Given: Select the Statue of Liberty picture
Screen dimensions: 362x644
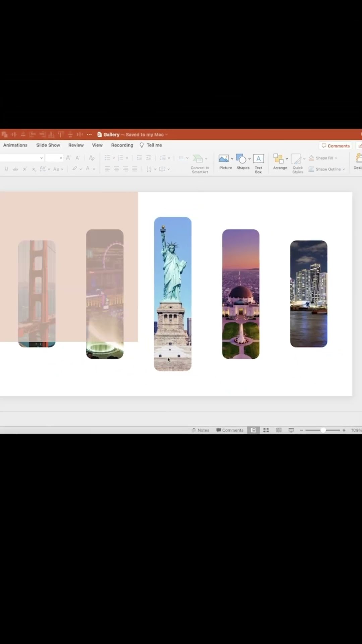Looking at the screenshot, I should (173, 294).
